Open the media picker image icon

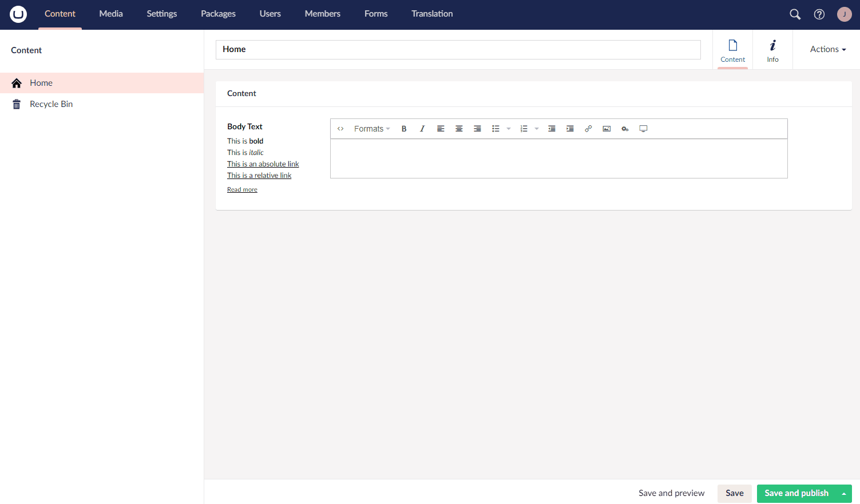(x=607, y=129)
